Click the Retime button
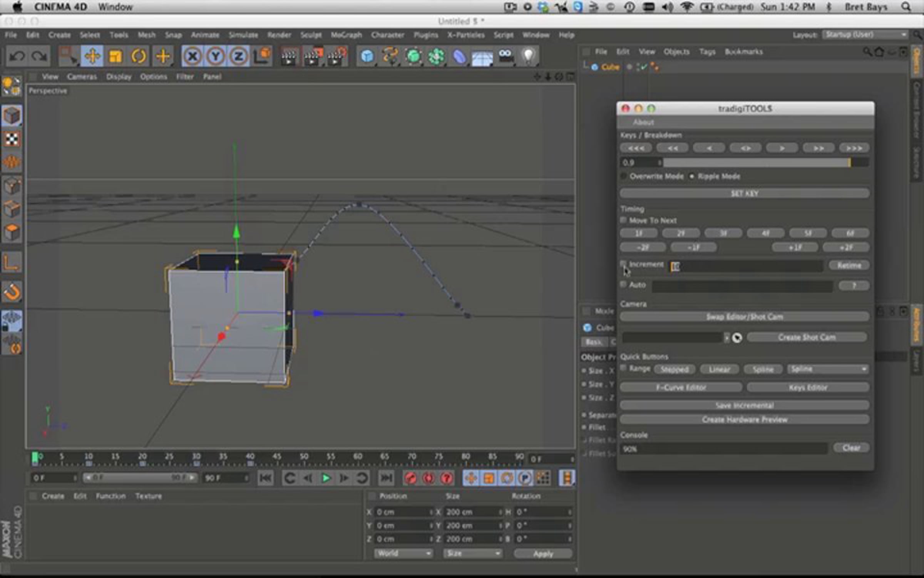 849,265
